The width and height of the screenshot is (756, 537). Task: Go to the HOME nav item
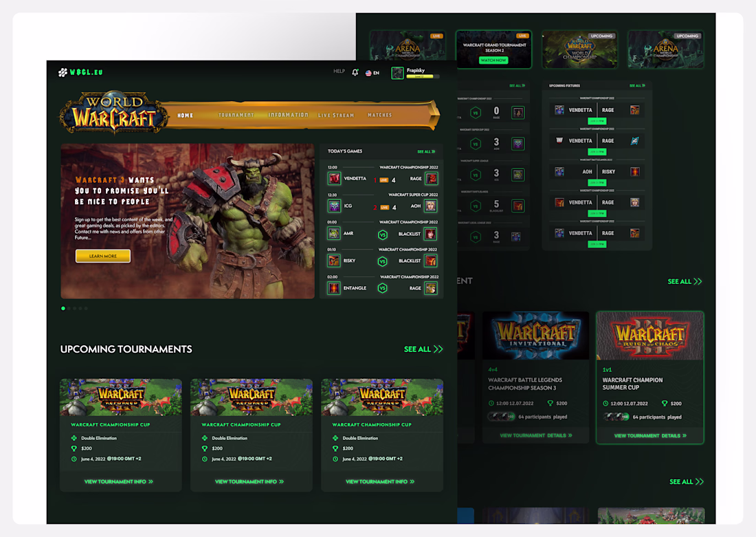(x=185, y=116)
